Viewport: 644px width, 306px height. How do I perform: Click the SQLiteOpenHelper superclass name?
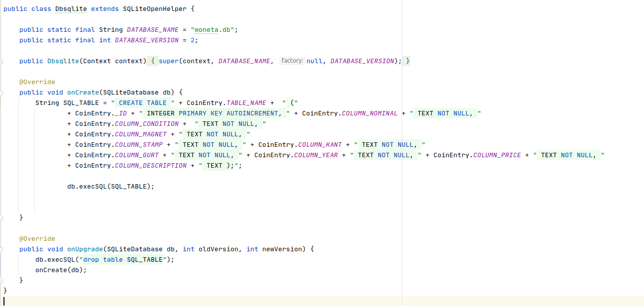pos(155,9)
